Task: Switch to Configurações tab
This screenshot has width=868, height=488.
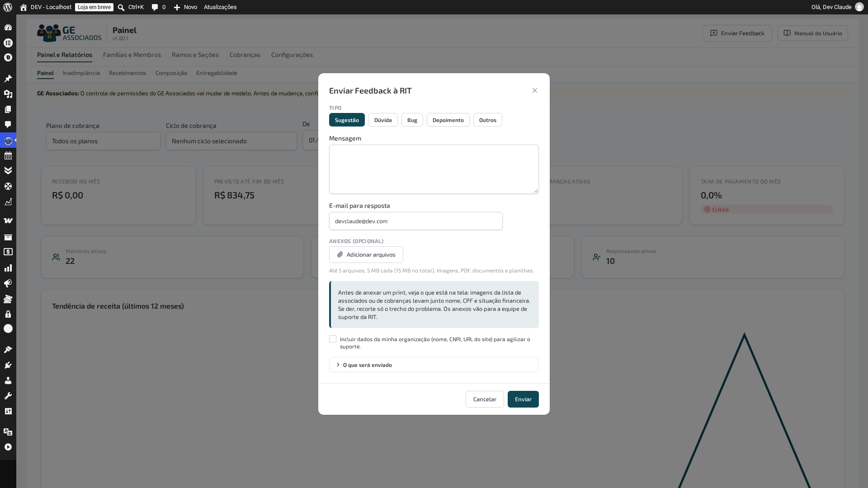Action: 292,55
